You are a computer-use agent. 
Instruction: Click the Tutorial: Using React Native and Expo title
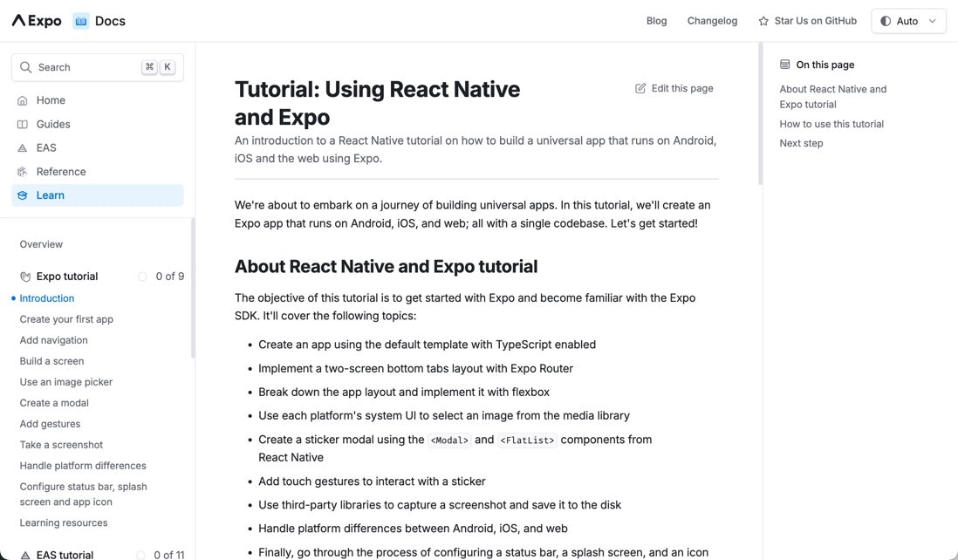click(378, 103)
